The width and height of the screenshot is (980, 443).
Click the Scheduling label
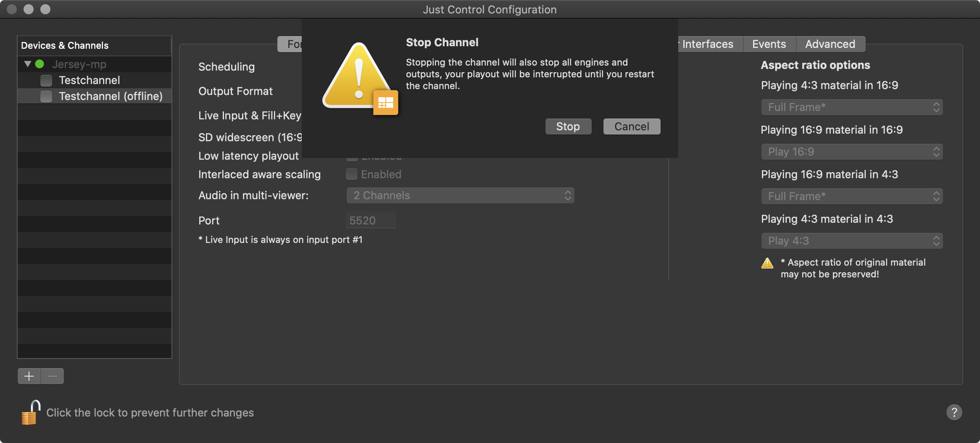[x=227, y=67]
